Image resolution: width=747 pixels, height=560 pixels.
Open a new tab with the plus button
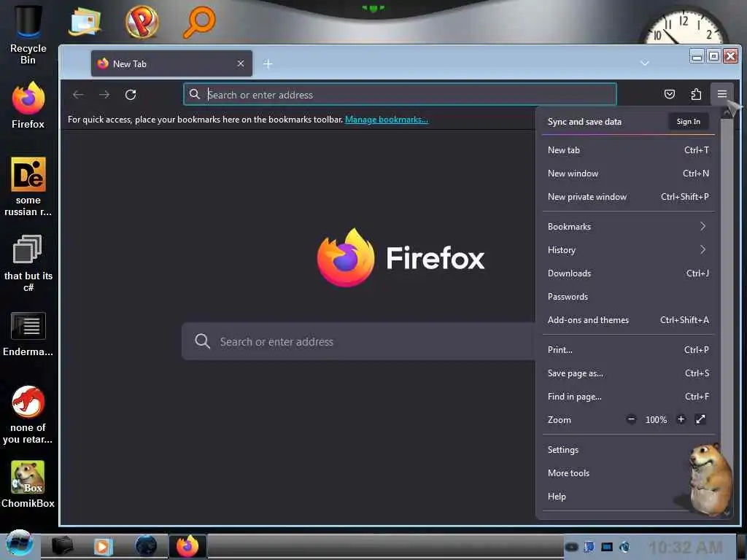click(268, 64)
